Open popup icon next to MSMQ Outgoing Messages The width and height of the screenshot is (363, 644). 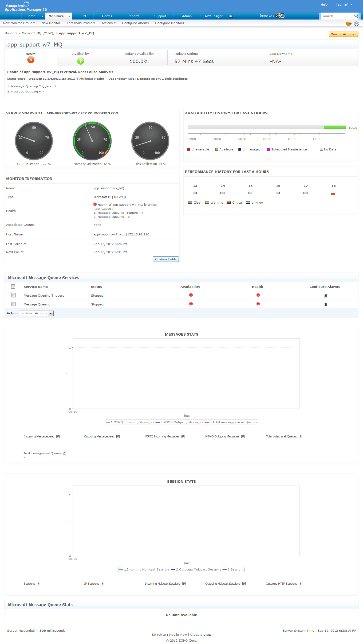(x=243, y=436)
